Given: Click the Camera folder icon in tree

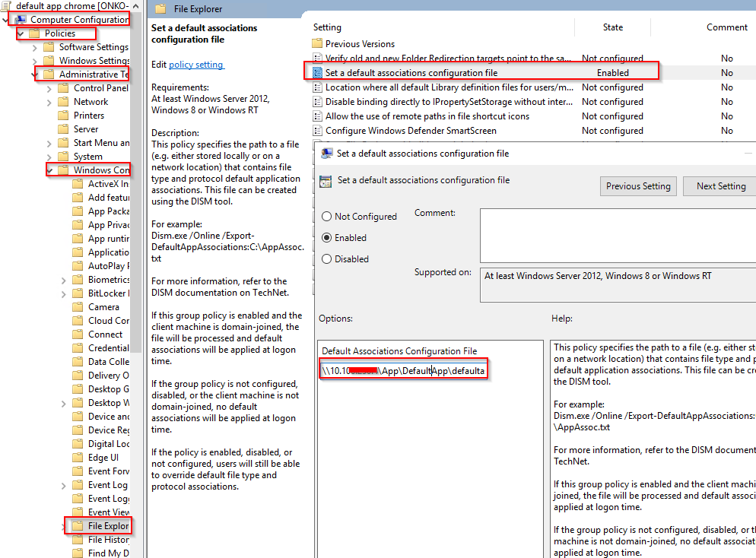Looking at the screenshot, I should [78, 307].
